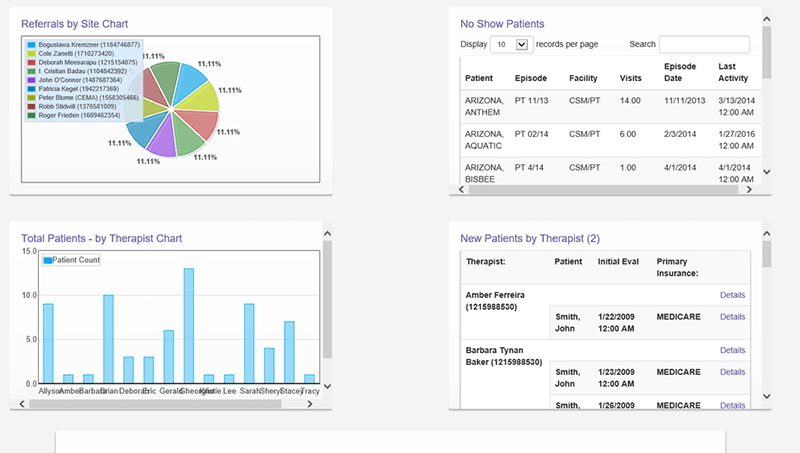This screenshot has height=453, width=800.
Task: Open Details link for Amber Ferreira
Action: tap(732, 295)
